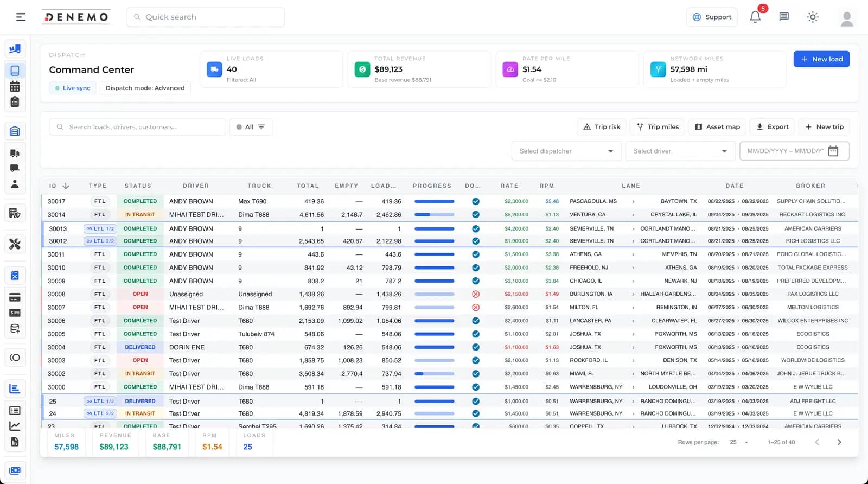Switch theme using the sun icon
868x484 pixels.
click(812, 17)
